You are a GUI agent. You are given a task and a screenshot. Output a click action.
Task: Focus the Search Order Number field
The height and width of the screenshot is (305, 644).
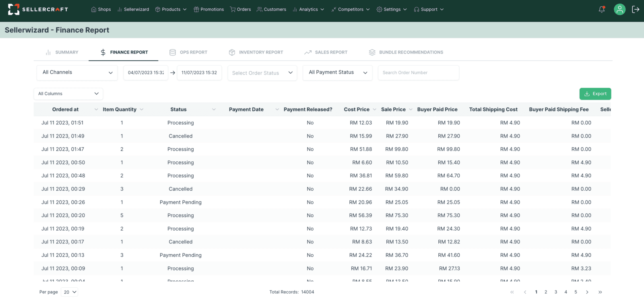[418, 73]
